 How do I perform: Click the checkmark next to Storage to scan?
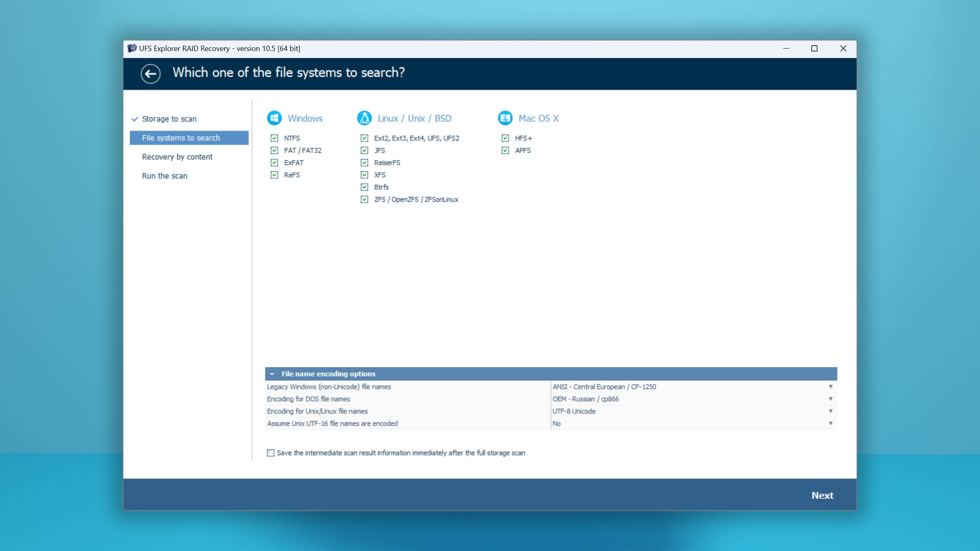[x=135, y=119]
